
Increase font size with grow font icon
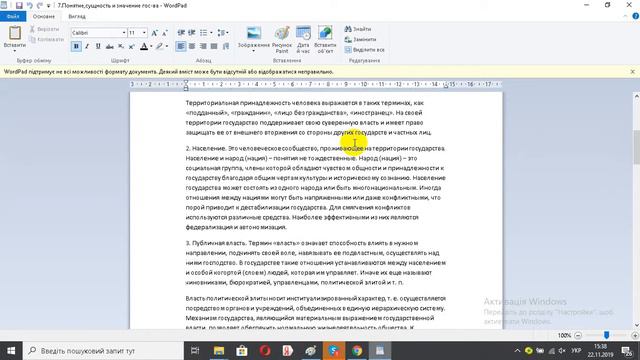point(155,33)
